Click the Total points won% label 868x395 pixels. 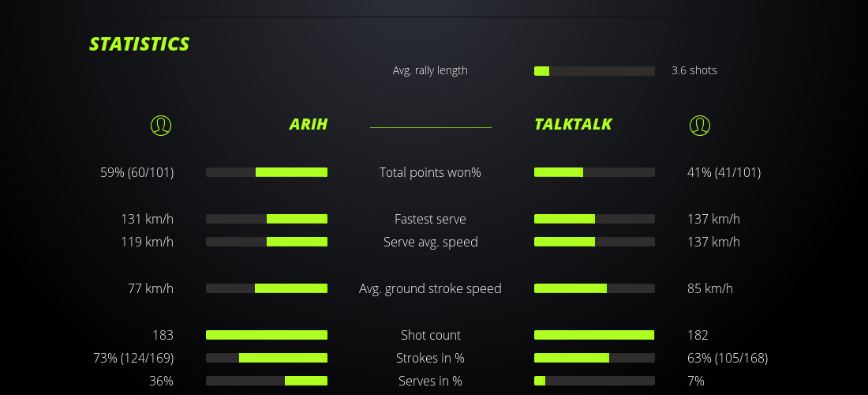click(430, 172)
